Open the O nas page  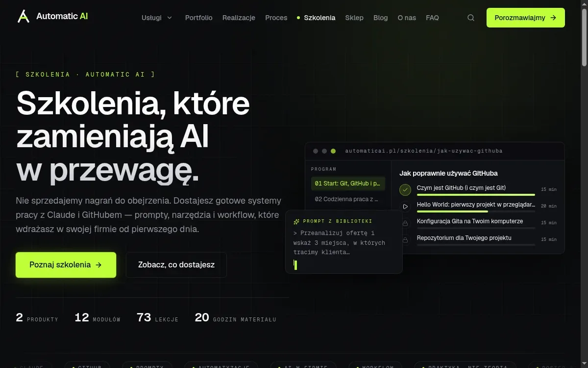click(x=407, y=18)
